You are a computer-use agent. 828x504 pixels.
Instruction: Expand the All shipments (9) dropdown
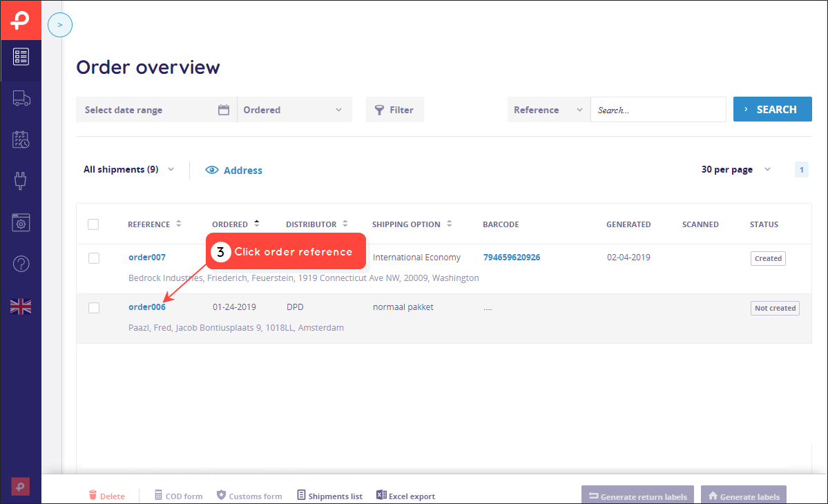pos(129,169)
